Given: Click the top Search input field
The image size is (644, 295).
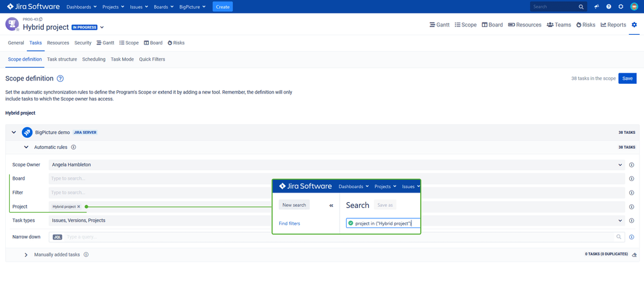Looking at the screenshot, I should 558,6.
